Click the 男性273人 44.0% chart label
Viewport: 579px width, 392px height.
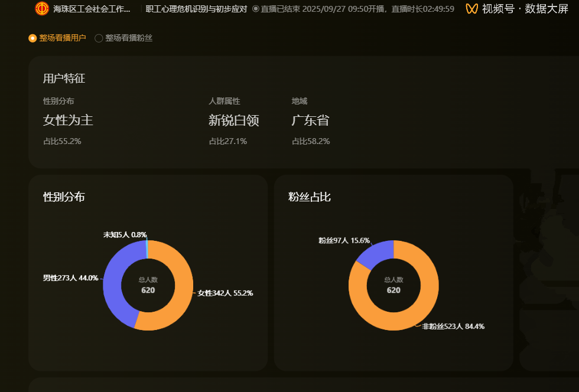(x=70, y=278)
